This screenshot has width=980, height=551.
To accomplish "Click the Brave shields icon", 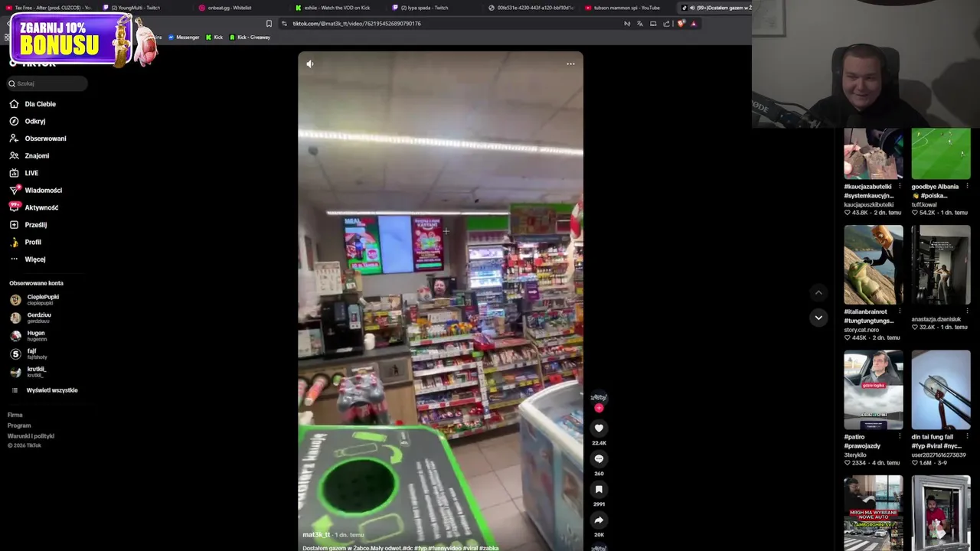I will click(x=681, y=24).
